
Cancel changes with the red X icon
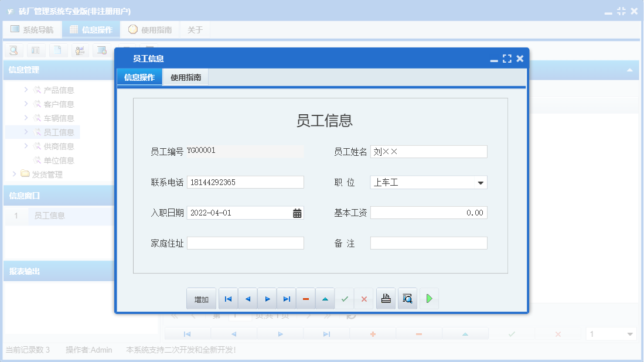(364, 299)
